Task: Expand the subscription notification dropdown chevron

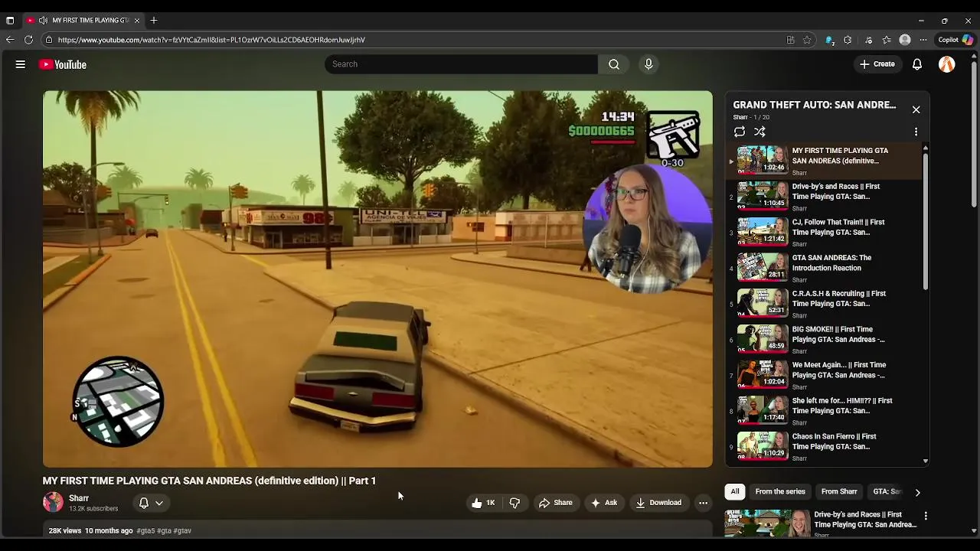Action: pos(159,503)
